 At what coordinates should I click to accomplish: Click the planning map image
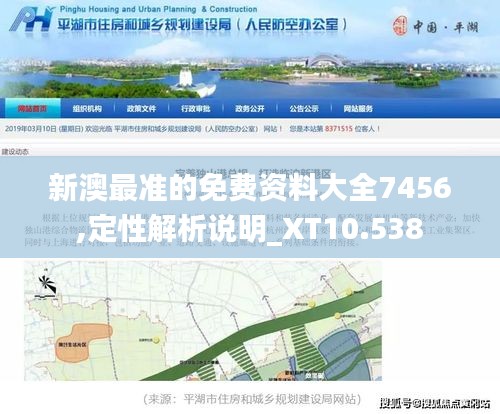click(203, 321)
